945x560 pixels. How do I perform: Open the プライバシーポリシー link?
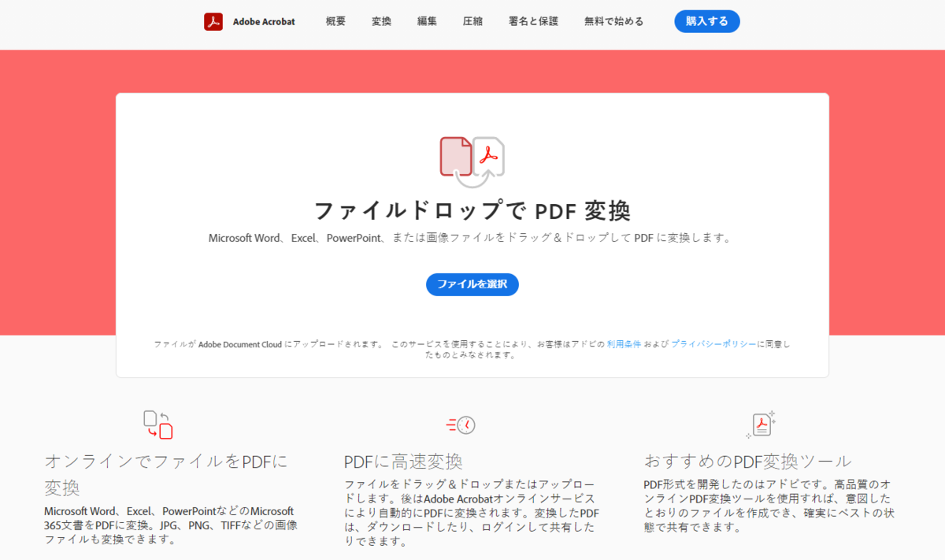pyautogui.click(x=713, y=344)
